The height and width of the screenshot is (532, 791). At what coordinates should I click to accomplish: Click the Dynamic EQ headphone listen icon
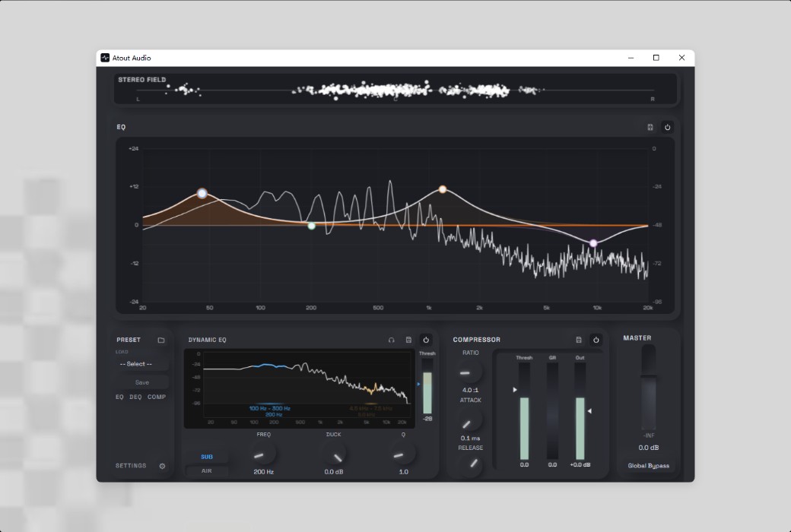pyautogui.click(x=391, y=340)
